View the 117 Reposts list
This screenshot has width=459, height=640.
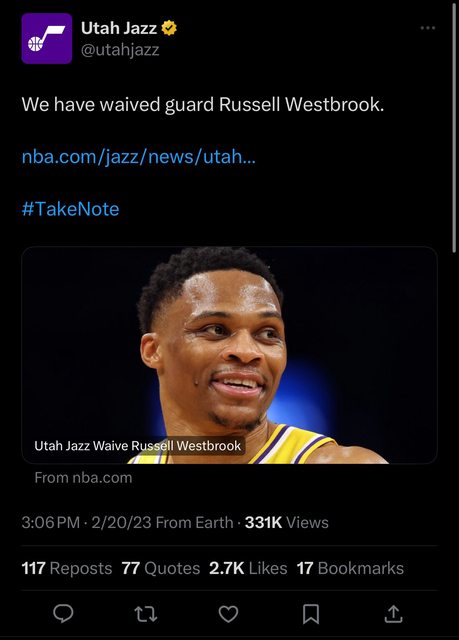click(x=67, y=568)
